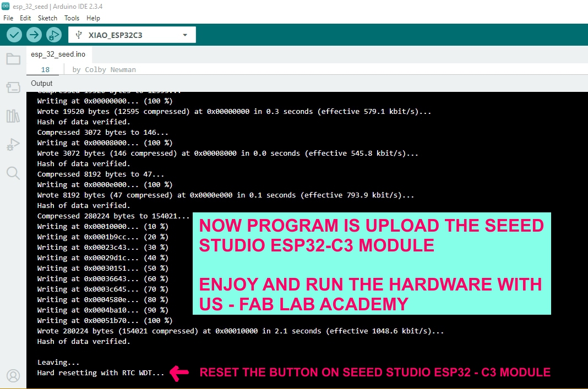Click the Verify sketch checkmark button
The image size is (588, 389).
tap(14, 35)
